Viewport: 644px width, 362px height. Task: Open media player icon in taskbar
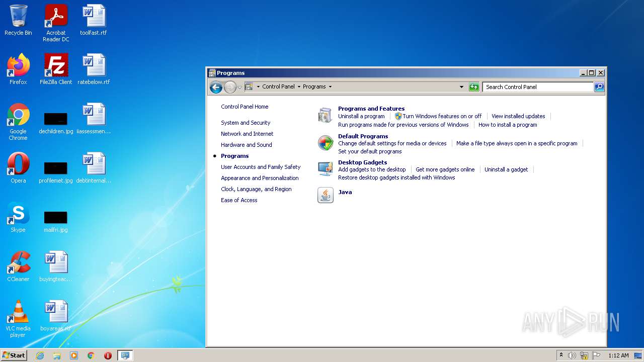74,355
